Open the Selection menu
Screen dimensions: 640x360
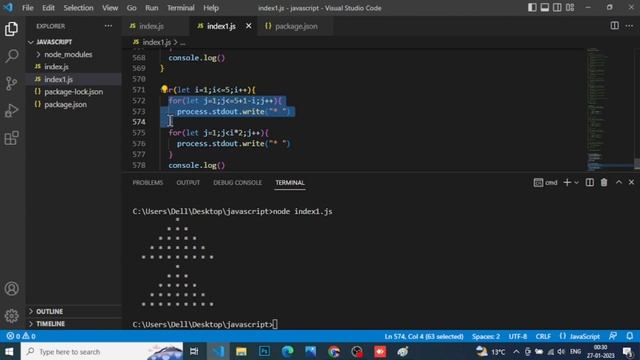pyautogui.click(x=78, y=8)
